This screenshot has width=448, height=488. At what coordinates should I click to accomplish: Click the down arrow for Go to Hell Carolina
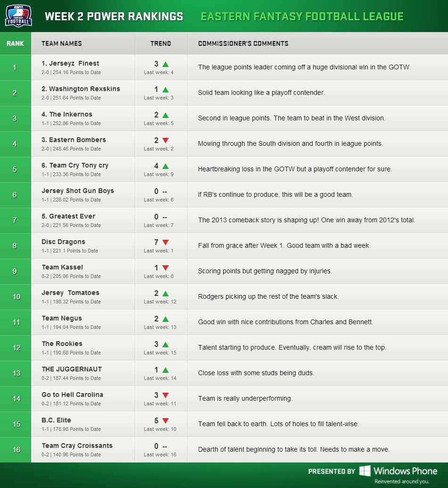166,395
